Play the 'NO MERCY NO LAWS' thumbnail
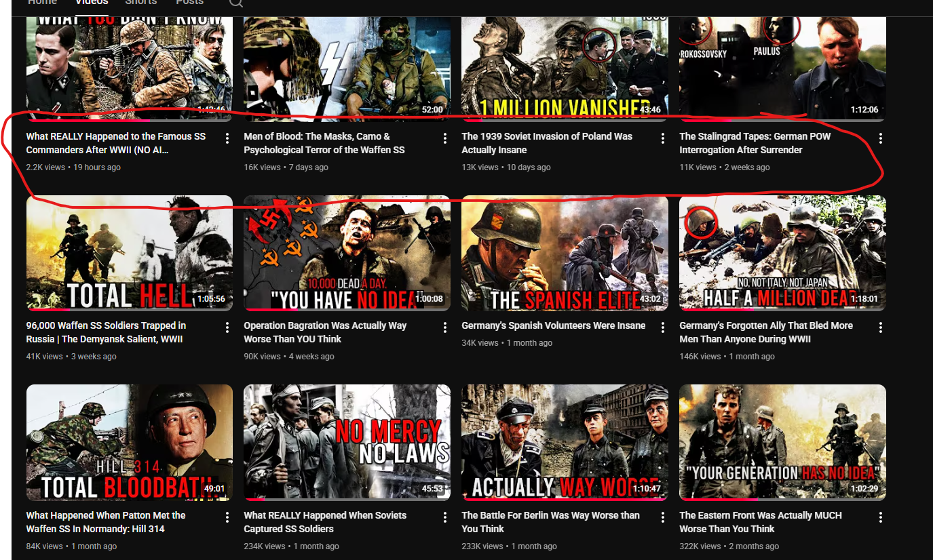 click(347, 443)
